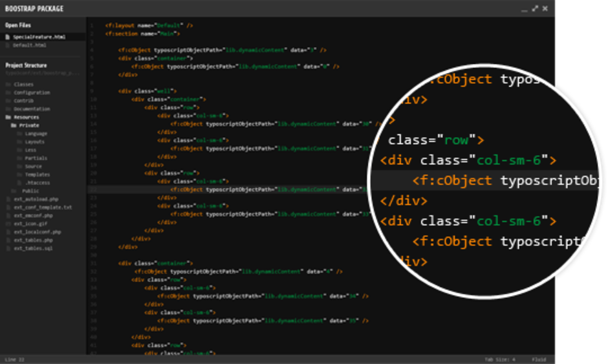Open ext_tables.sql file
The height and width of the screenshot is (364, 608).
(x=33, y=248)
